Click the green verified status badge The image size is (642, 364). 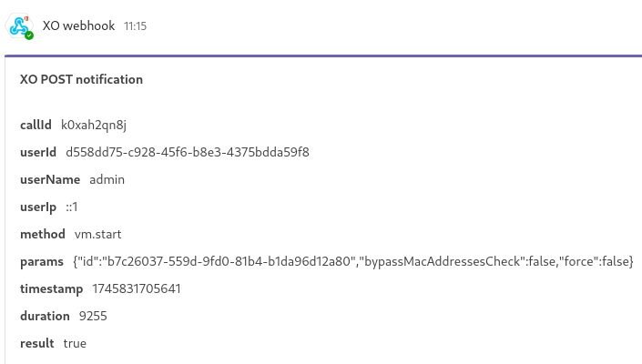tap(28, 35)
